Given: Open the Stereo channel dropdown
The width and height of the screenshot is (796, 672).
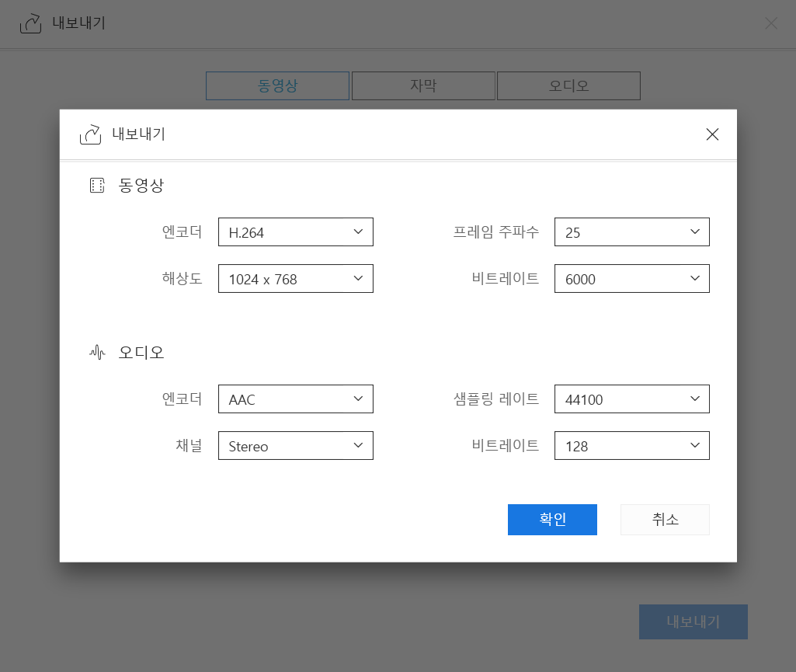Looking at the screenshot, I should (295, 445).
